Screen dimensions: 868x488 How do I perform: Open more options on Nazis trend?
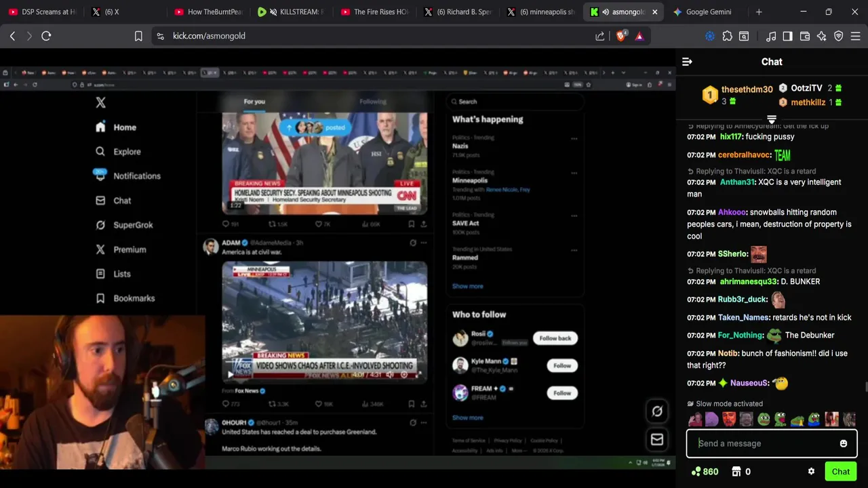574,138
